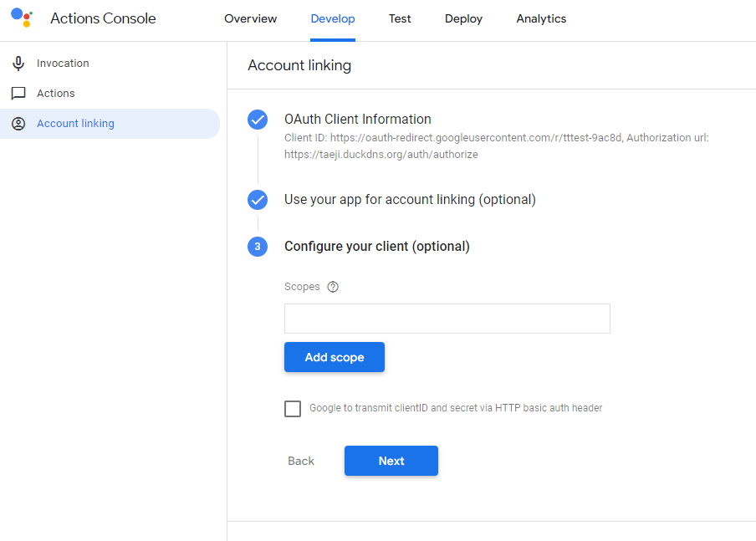Click the Client ID and Authorization url text
This screenshot has height=541, width=756.
[x=496, y=146]
